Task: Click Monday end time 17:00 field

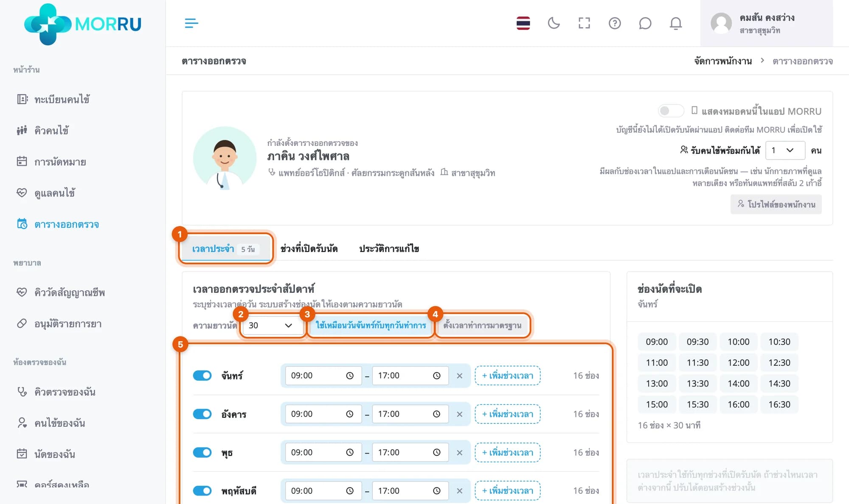Action: (x=410, y=375)
